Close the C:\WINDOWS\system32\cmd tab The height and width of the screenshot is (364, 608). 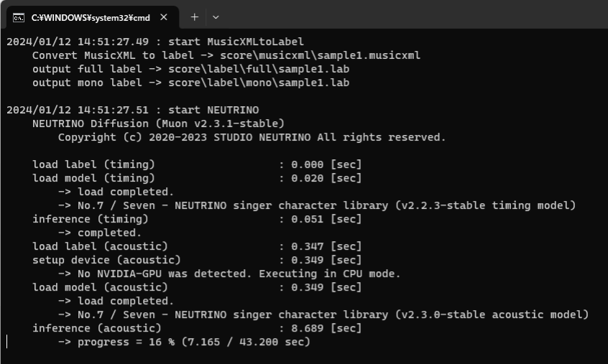(x=164, y=17)
